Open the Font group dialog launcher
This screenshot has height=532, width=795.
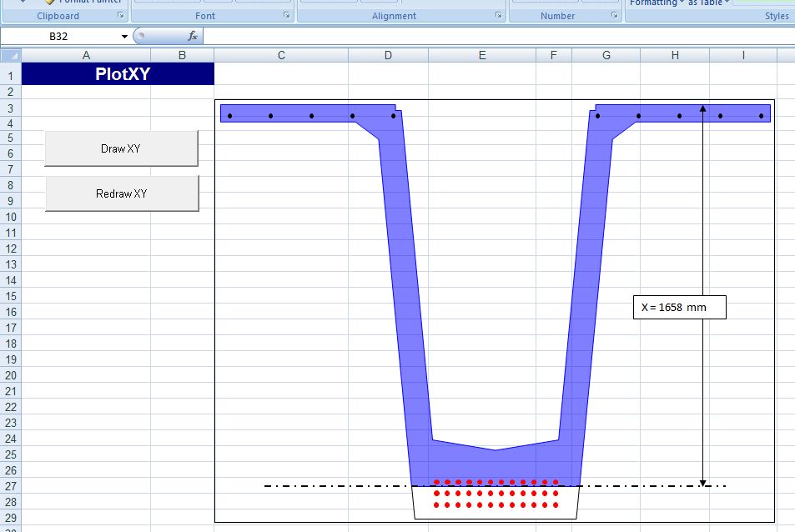287,16
